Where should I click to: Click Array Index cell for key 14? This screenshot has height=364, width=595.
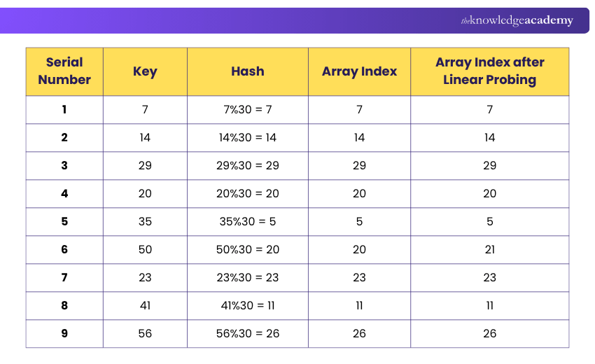[359, 137]
